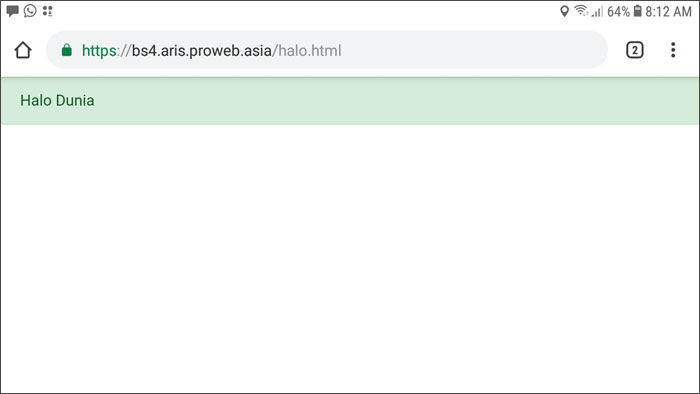Tap the battery icon in status bar

point(638,11)
